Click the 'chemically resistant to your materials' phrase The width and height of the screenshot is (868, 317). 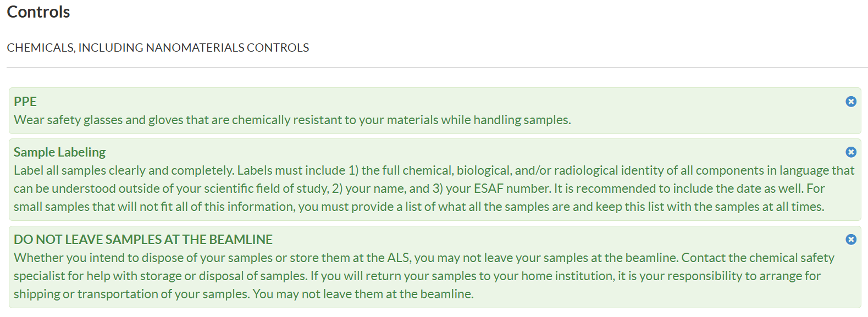[308, 120]
